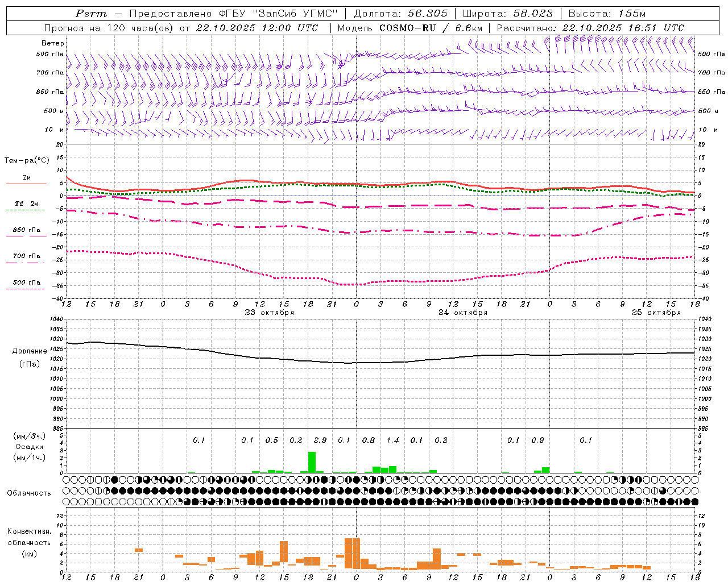
Task: Click the "Ветер" wind panel label
Action: click(53, 43)
